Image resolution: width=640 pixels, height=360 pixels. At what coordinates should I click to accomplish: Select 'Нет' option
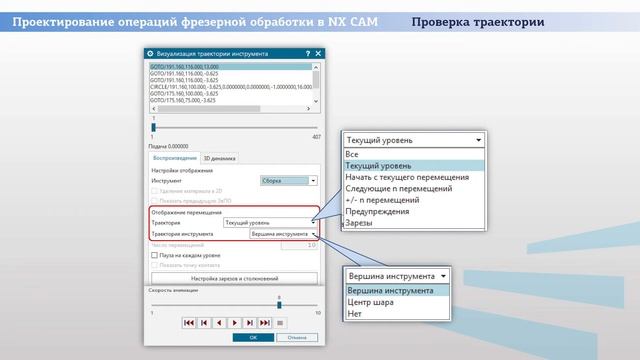pos(398,314)
